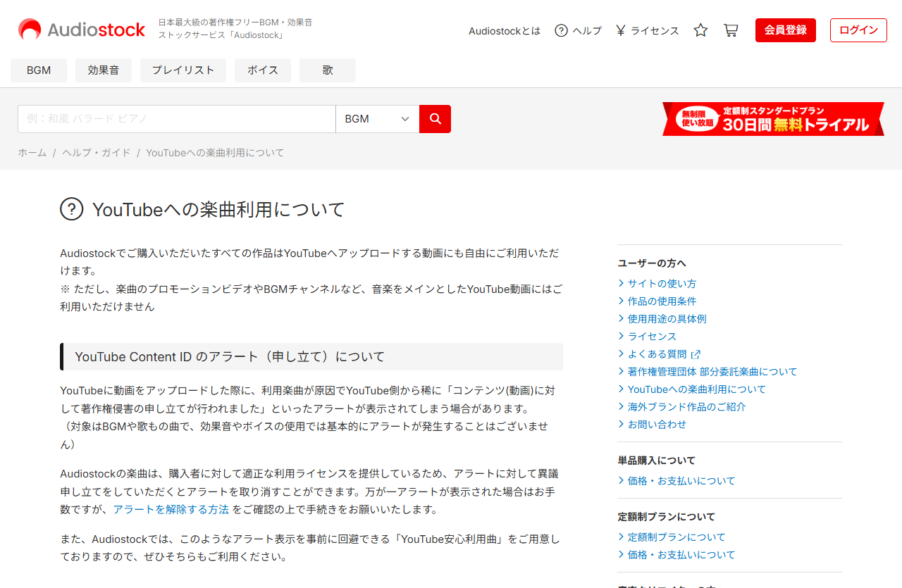Select the 効果音 tab

(104, 70)
